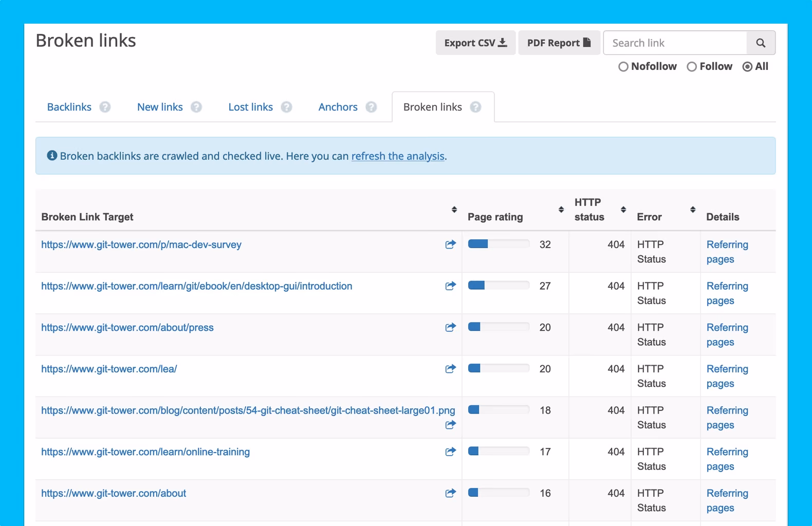
Task: Sort by Error column arrows
Action: pos(693,210)
